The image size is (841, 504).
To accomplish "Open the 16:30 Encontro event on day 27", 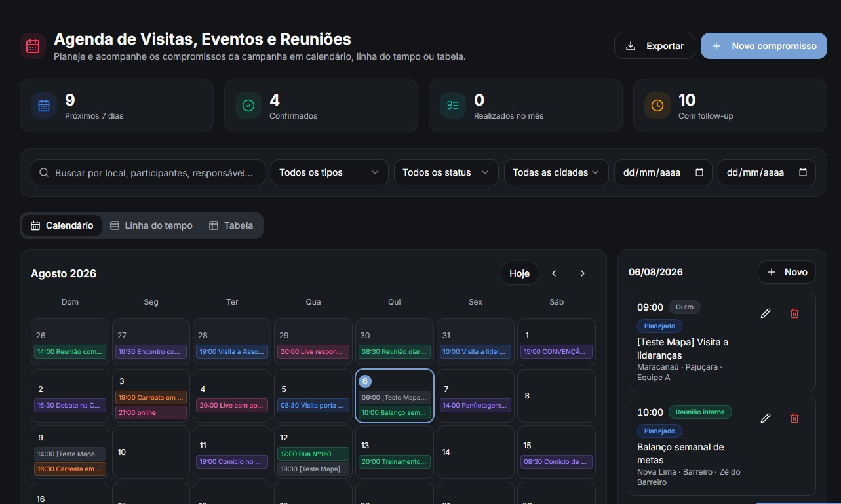I will point(151,351).
